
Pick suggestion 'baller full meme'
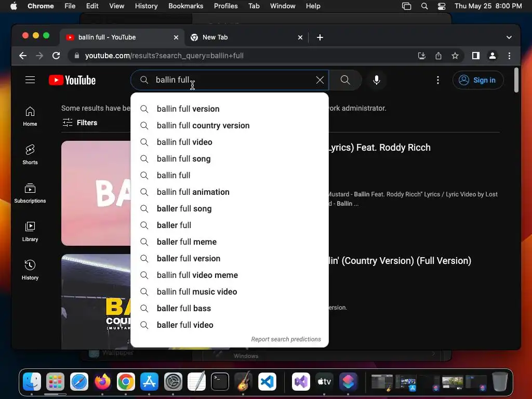(229, 242)
